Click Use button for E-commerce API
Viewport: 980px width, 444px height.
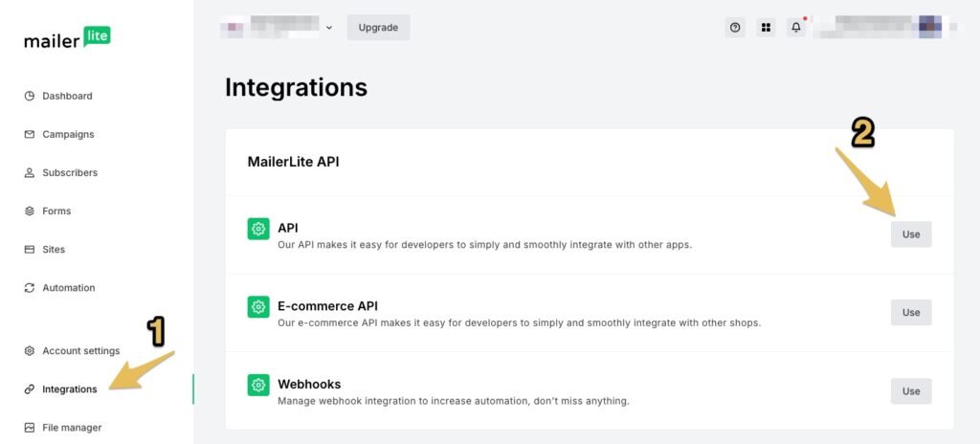pos(911,312)
